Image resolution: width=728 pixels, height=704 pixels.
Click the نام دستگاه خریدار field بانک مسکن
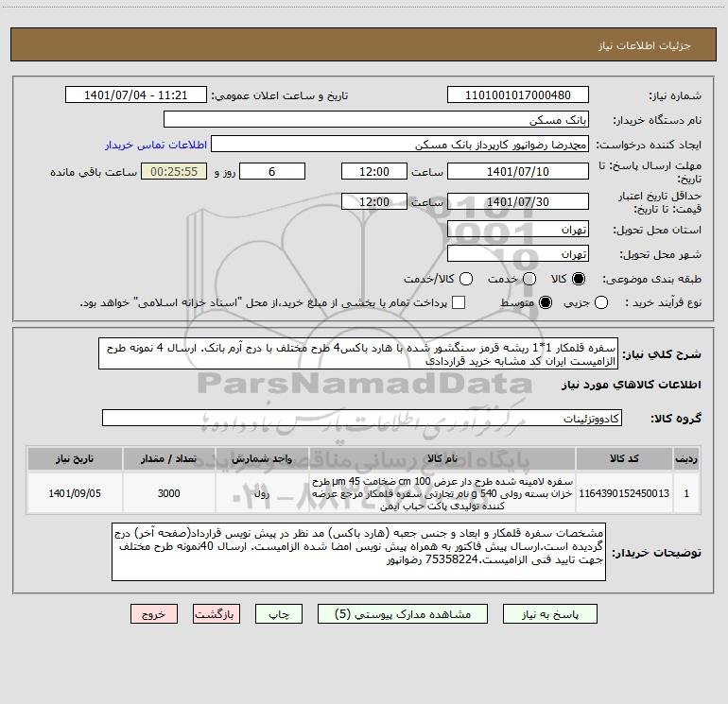tap(376, 119)
